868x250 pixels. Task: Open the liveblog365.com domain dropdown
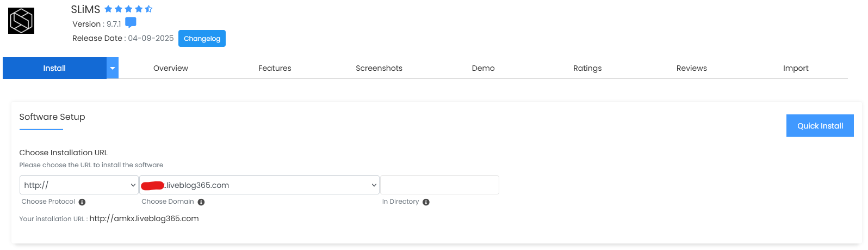tap(259, 185)
